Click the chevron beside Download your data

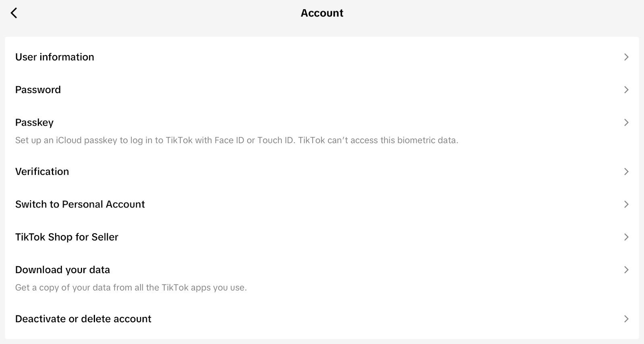coord(626,269)
